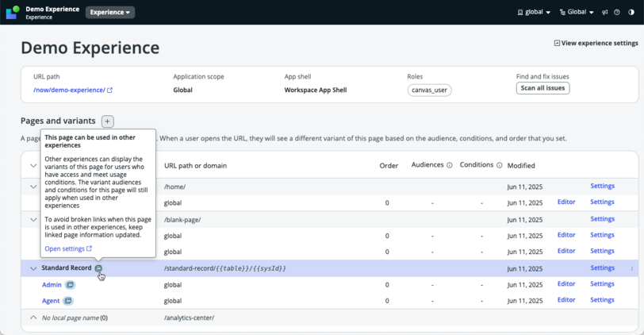
Task: Open the Experience dropdown in header
Action: pos(109,13)
